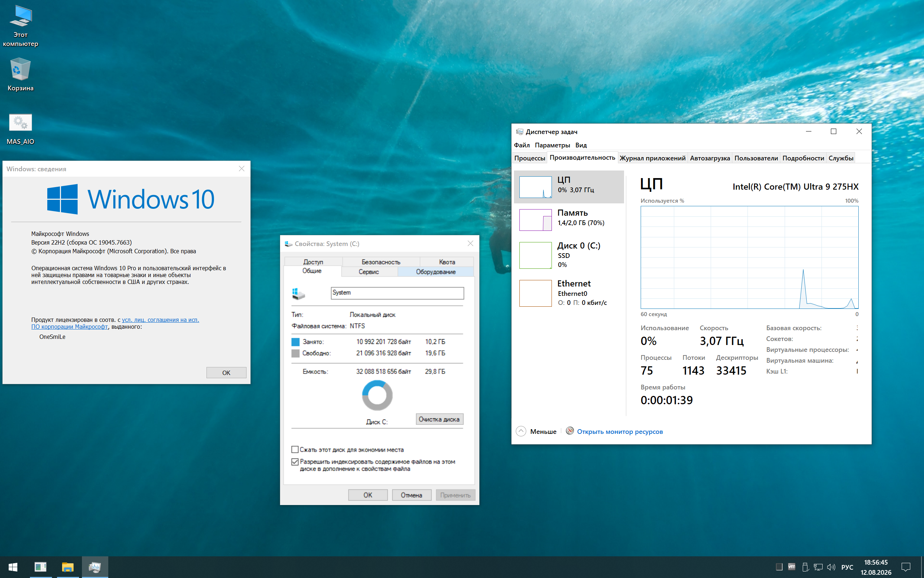Click OK in the System (C:) properties dialog

[x=368, y=495]
